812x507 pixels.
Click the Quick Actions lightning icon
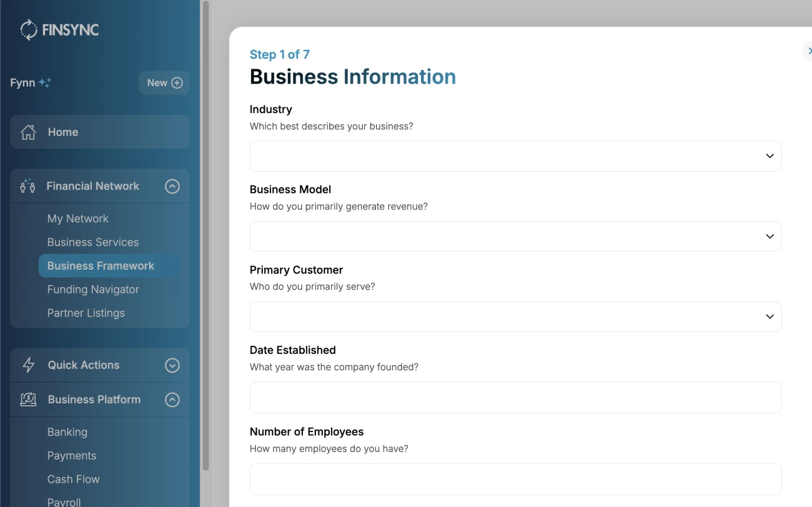coord(28,365)
